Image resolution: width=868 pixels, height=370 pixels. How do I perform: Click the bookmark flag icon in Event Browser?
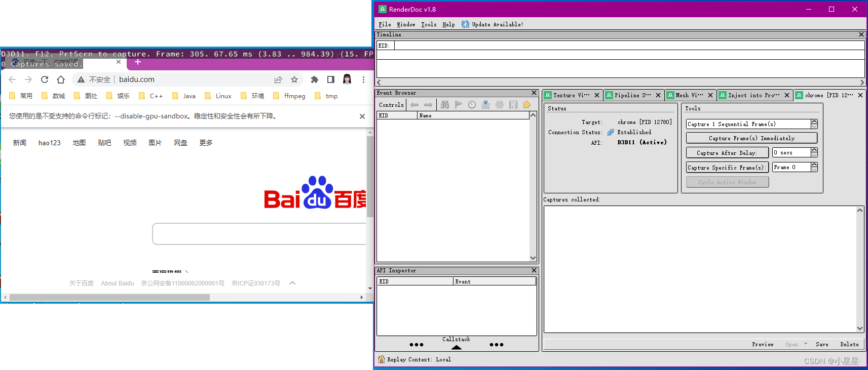tap(459, 105)
